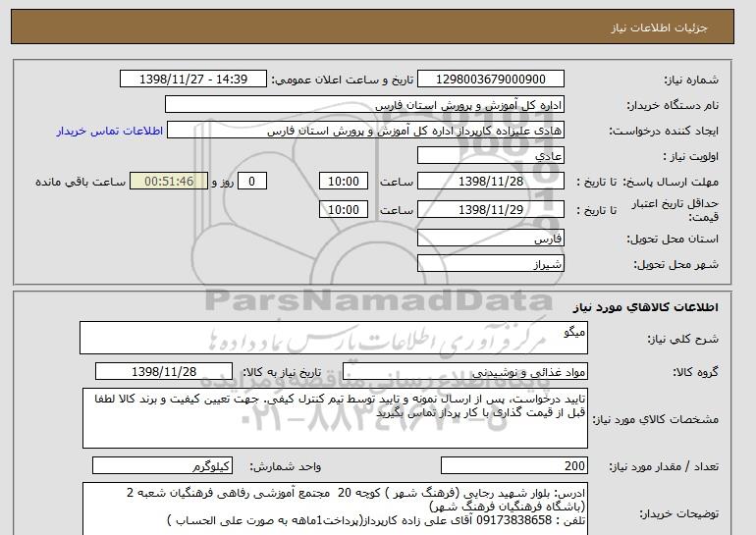This screenshot has height=535, width=756.
Task: Select the need number field 1298003679000900
Action: 490,80
